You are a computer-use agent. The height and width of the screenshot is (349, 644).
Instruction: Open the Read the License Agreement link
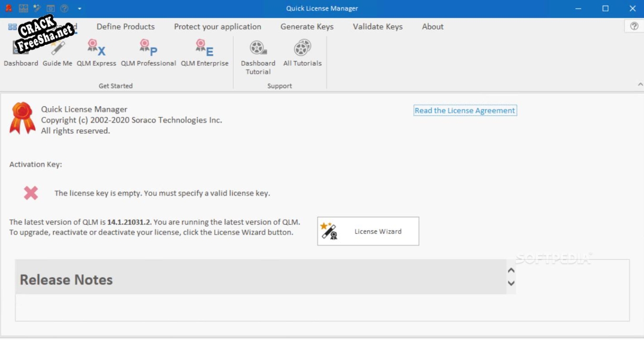(x=465, y=111)
